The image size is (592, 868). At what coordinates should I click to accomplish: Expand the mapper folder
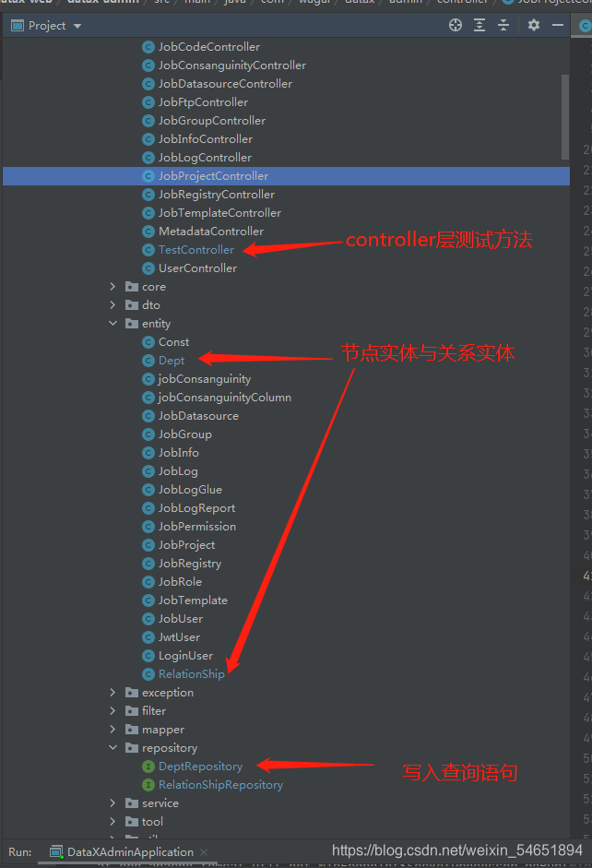[x=112, y=729]
